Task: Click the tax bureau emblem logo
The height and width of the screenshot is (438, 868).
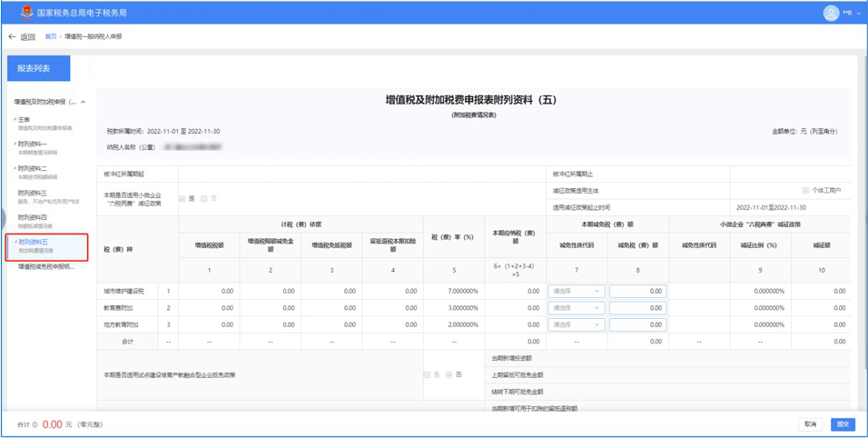Action: point(27,13)
